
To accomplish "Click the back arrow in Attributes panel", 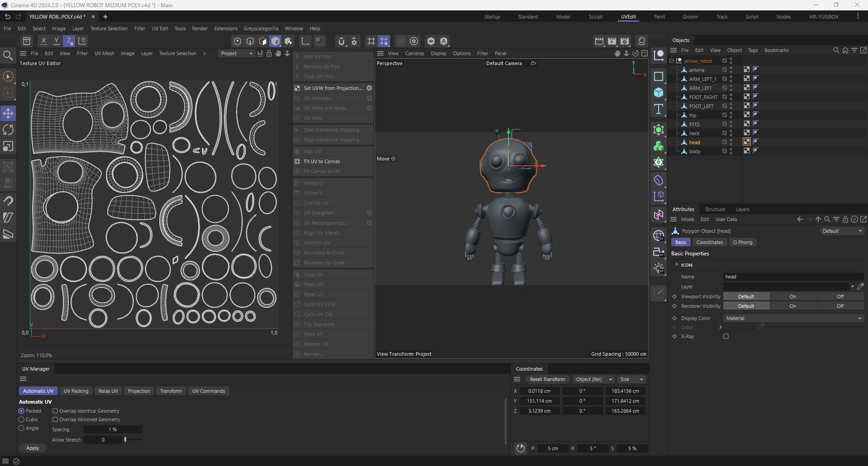I will pyautogui.click(x=800, y=219).
